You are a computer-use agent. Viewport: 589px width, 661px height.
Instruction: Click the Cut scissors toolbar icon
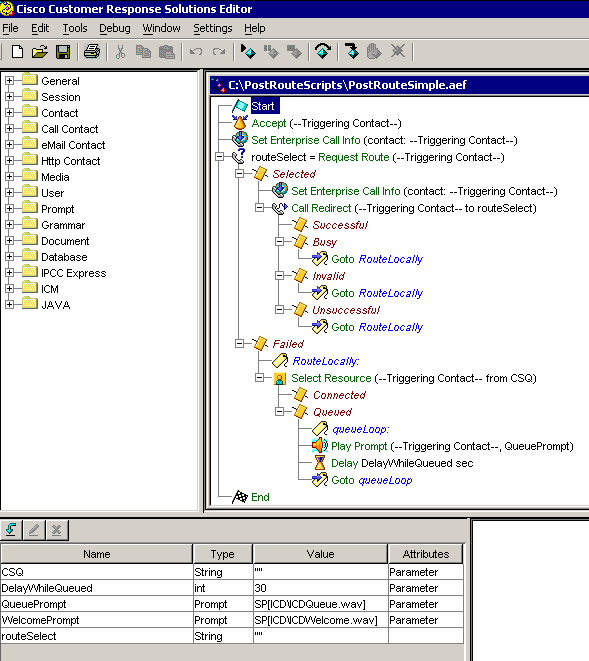coord(121,52)
